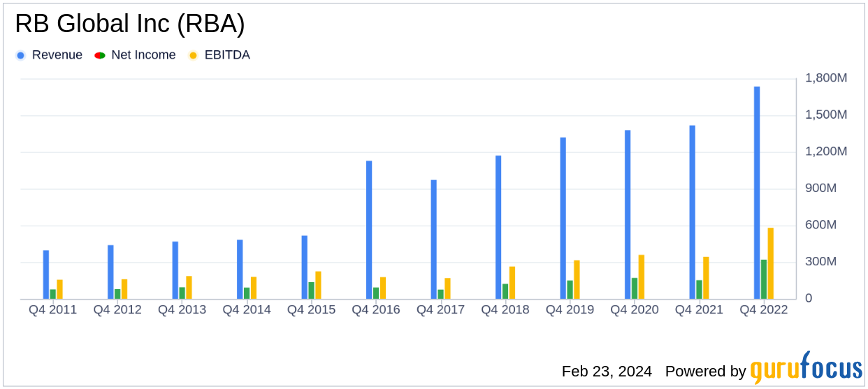Select the Q4 2012 revenue bar
This screenshot has height=389, width=868.
pyautogui.click(x=110, y=272)
